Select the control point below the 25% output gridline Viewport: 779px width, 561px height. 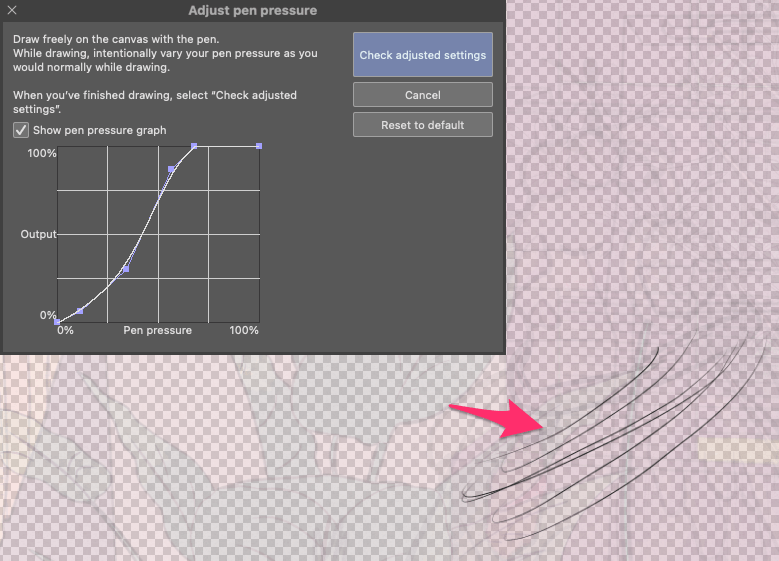(126, 269)
